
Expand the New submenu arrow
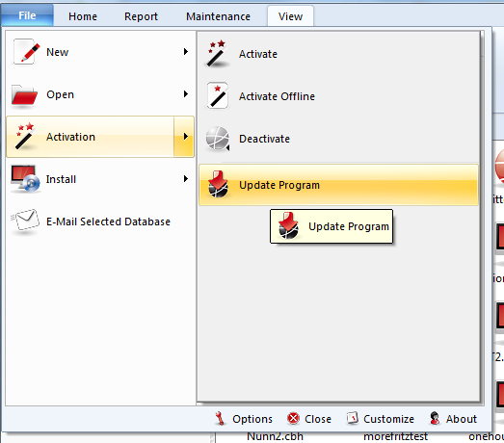coord(185,51)
